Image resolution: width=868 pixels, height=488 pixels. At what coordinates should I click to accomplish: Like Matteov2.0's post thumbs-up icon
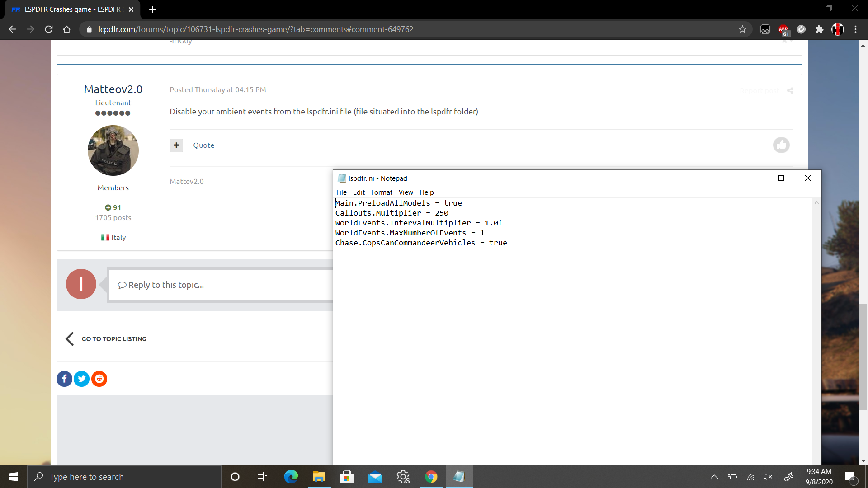coord(781,145)
